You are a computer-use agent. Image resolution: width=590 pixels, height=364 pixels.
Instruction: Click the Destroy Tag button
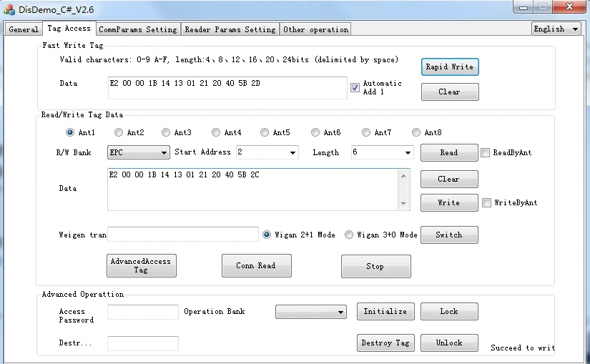click(x=385, y=343)
